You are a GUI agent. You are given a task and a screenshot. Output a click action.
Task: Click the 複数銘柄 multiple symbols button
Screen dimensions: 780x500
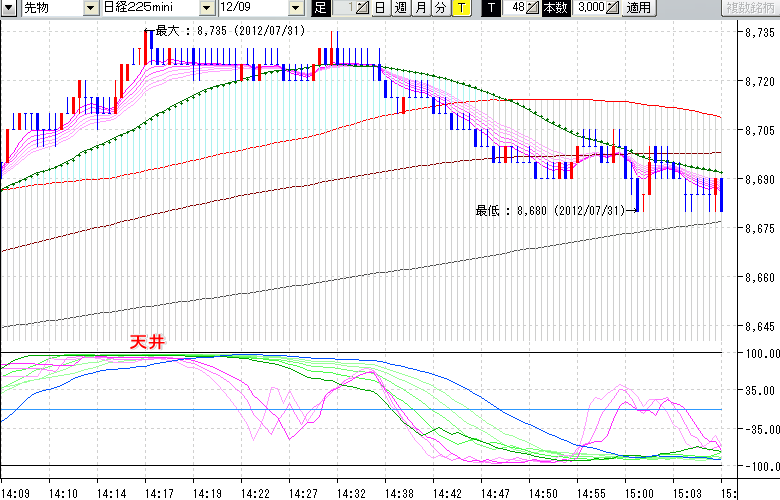click(x=750, y=7)
